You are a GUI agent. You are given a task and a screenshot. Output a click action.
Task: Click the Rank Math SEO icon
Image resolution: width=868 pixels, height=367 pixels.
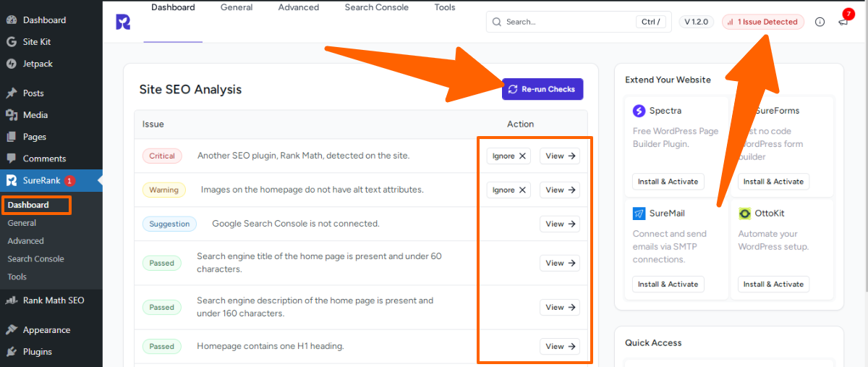tap(11, 300)
